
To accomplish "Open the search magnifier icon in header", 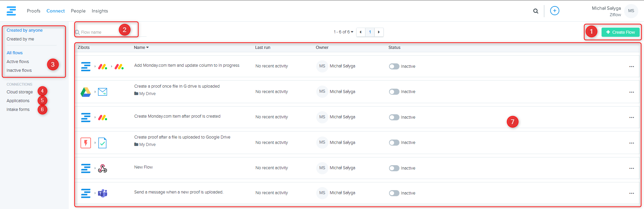I will [536, 11].
